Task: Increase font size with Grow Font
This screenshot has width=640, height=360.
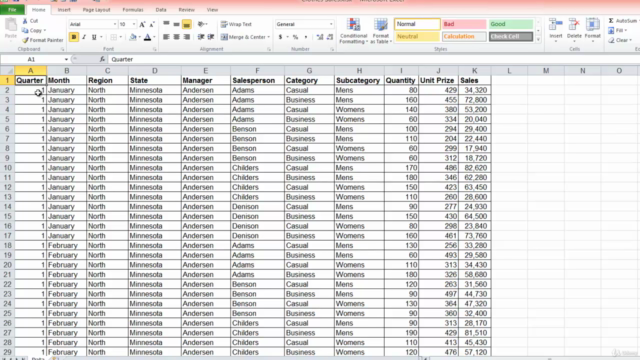Action: 142,24
